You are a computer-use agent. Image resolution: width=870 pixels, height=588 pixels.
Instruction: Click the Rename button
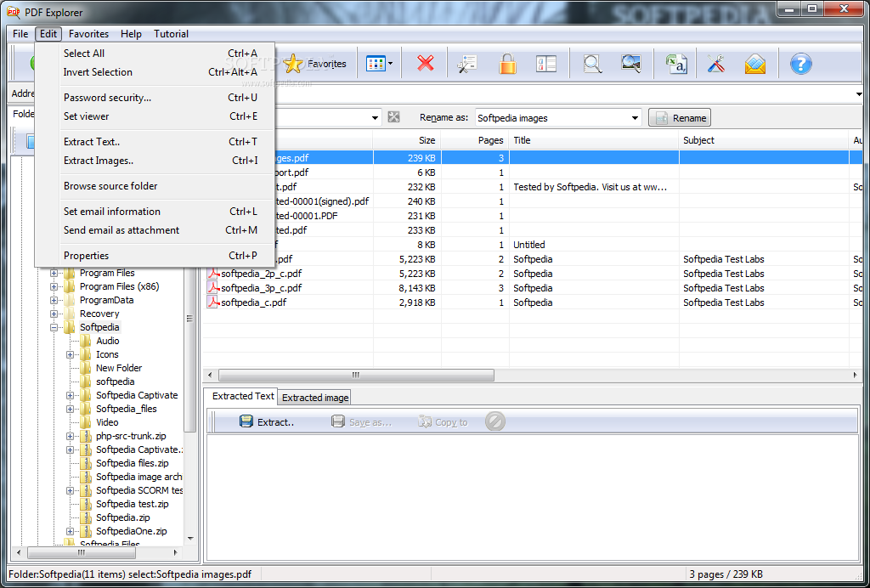(680, 117)
